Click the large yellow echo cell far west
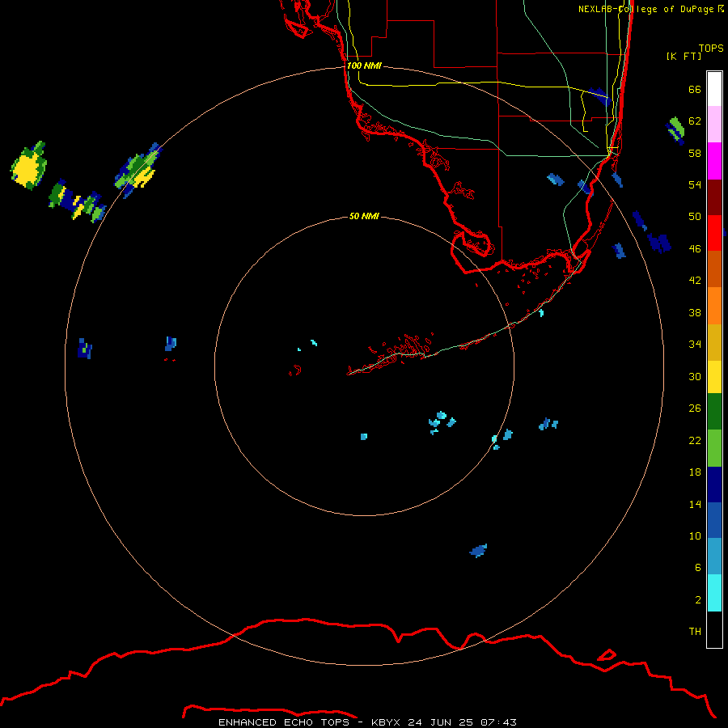This screenshot has height=728, width=728. [28, 167]
